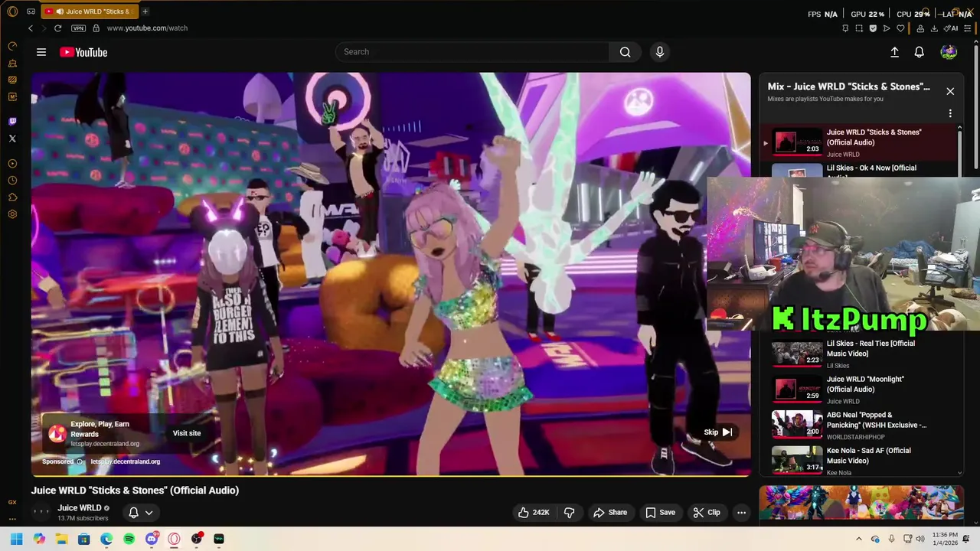Image resolution: width=980 pixels, height=551 pixels.
Task: Play Juice WRLD Moonlight playlist item
Action: coord(857,390)
